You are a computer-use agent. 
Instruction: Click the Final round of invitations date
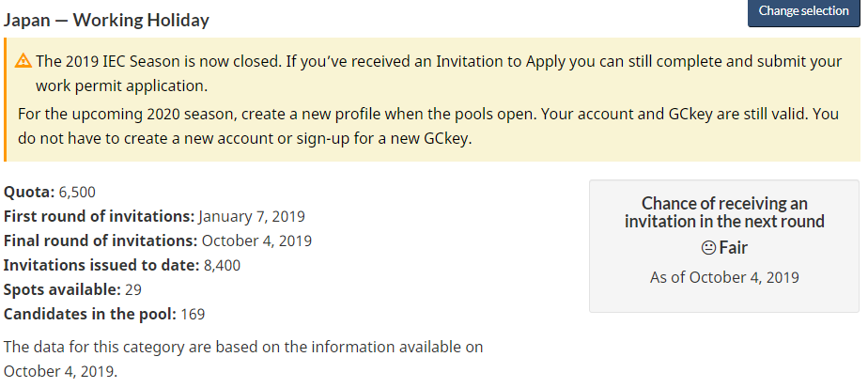click(256, 241)
